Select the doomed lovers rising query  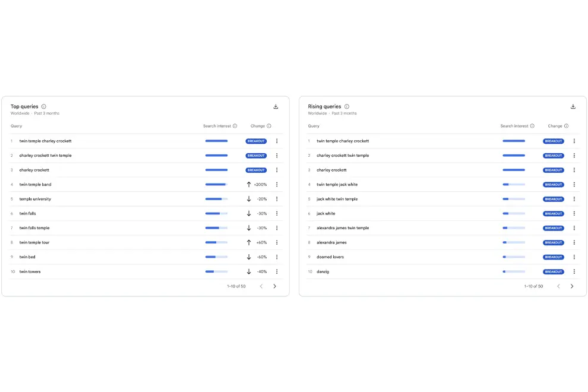[x=330, y=257]
